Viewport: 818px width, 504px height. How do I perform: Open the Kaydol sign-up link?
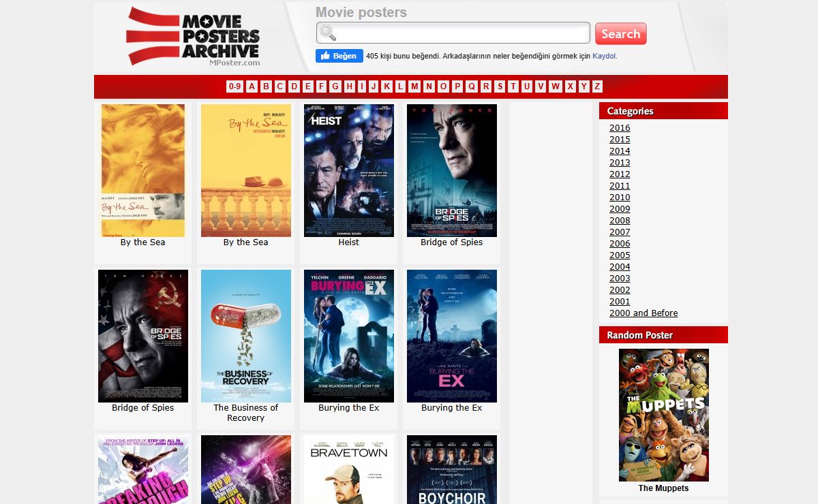605,57
